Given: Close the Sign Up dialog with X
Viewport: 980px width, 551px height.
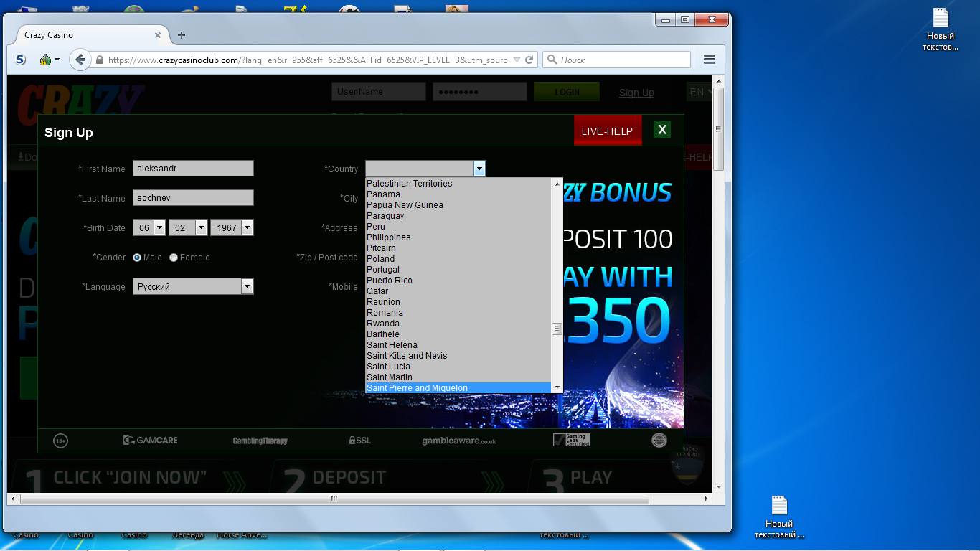Looking at the screenshot, I should (662, 129).
